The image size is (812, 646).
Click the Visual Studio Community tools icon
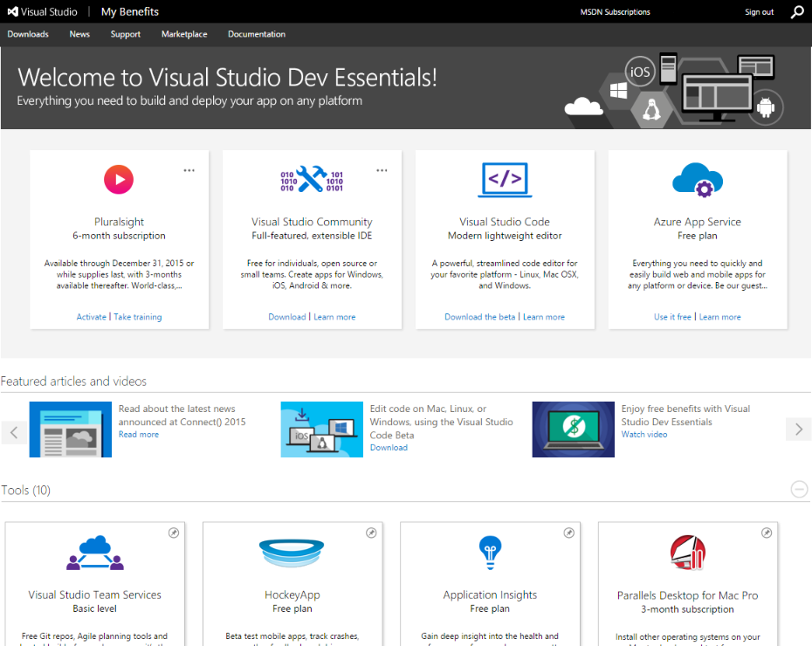[x=312, y=180]
